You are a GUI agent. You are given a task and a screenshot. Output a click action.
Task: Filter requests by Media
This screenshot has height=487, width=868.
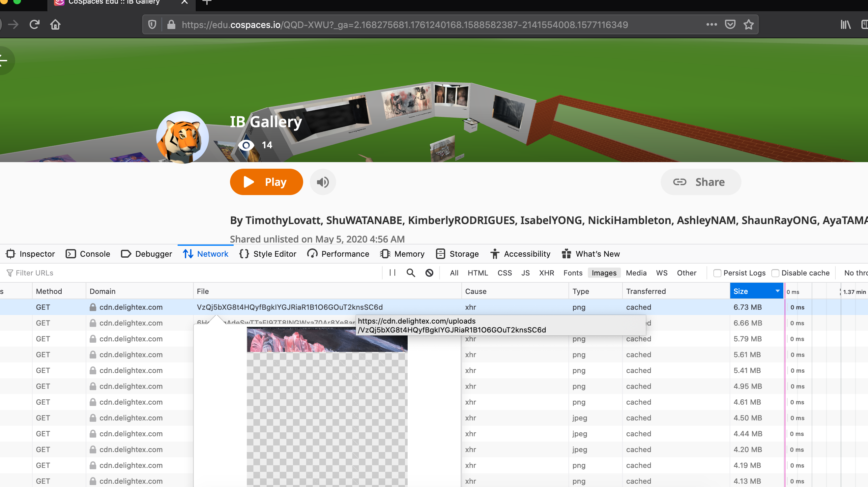(636, 272)
